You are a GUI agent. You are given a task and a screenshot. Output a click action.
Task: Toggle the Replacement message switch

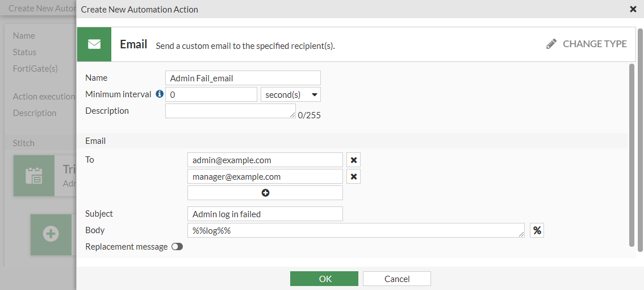pos(177,247)
